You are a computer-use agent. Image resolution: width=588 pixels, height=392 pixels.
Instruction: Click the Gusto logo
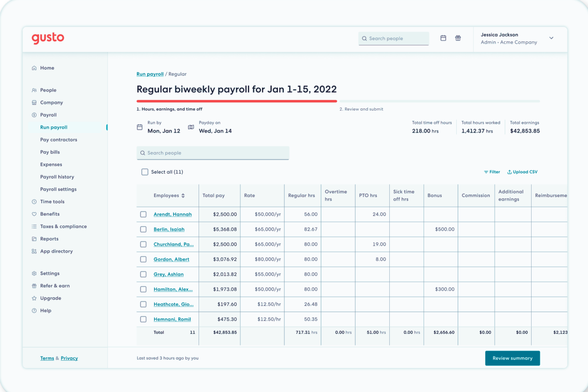[x=48, y=38]
